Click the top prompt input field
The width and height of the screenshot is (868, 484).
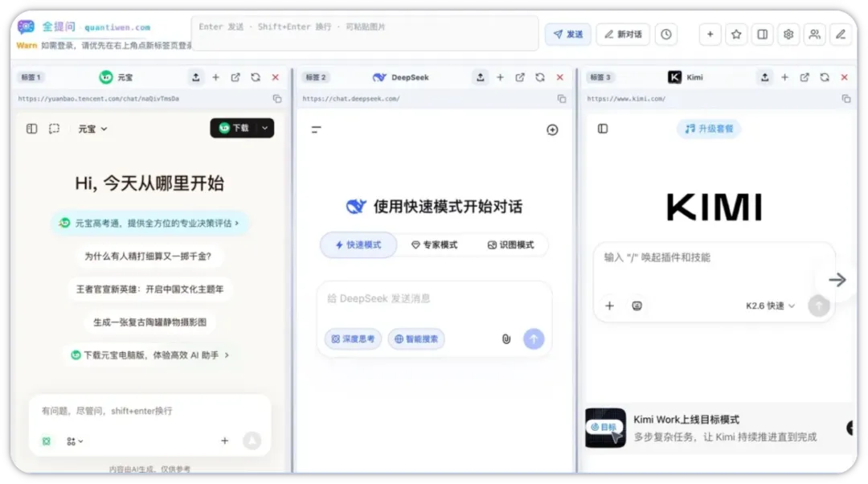pyautogui.click(x=365, y=33)
